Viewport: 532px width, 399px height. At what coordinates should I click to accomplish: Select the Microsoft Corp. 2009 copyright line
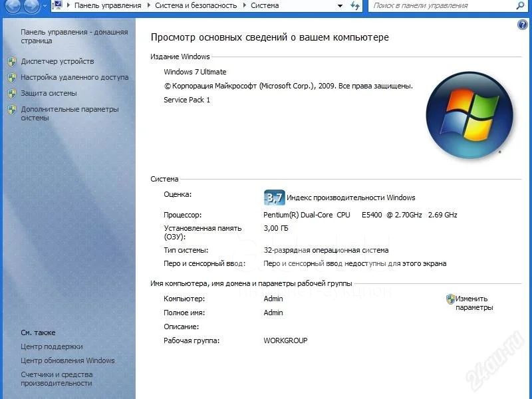click(x=289, y=86)
